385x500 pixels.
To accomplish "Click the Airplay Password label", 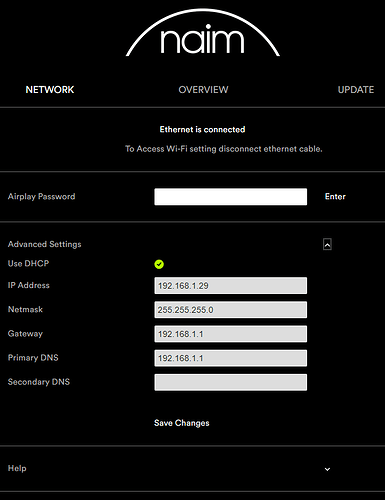I will (41, 196).
